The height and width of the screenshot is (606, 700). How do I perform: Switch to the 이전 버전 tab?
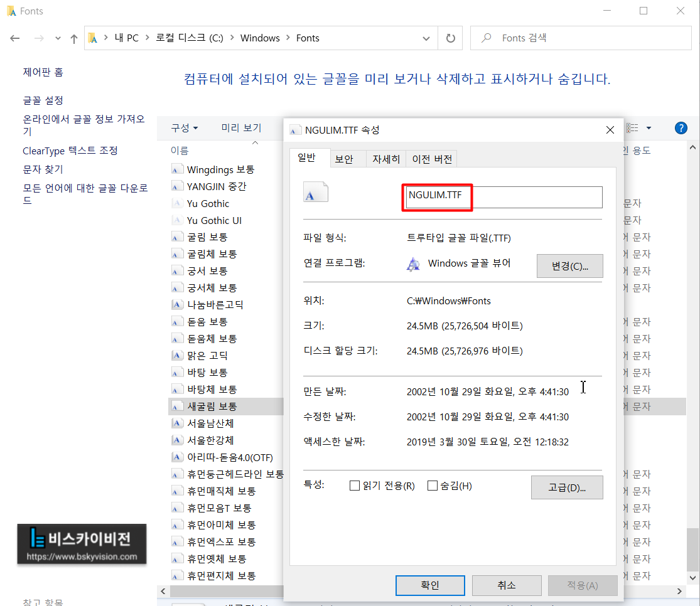pyautogui.click(x=431, y=158)
